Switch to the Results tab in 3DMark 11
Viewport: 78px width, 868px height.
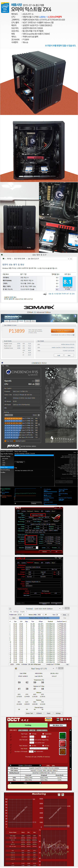[x=21, y=321]
